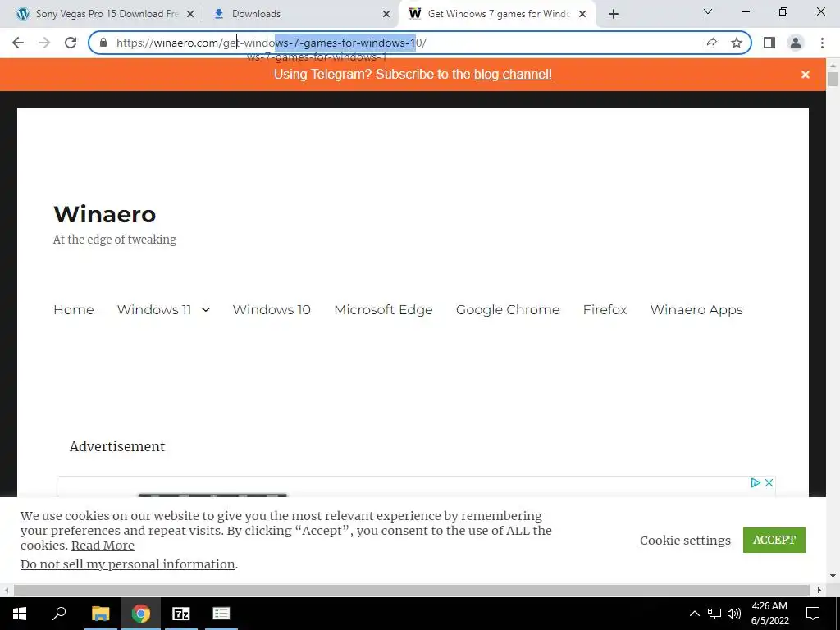The image size is (840, 630).
Task: Click the horizontal scrollbar thumb
Action: [412, 590]
